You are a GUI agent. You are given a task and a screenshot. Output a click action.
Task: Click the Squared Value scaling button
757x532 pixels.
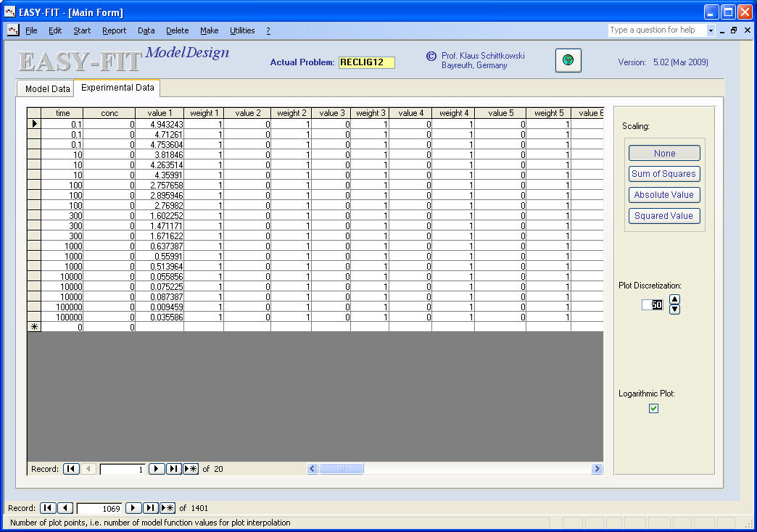[x=664, y=216]
